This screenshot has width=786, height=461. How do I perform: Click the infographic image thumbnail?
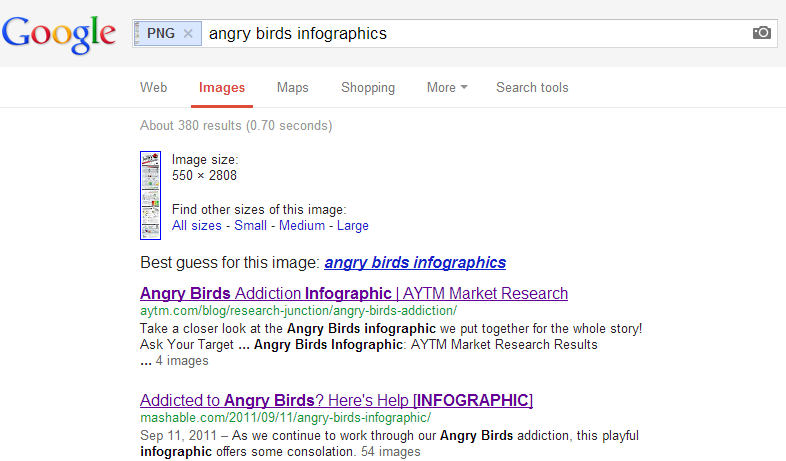tap(150, 195)
